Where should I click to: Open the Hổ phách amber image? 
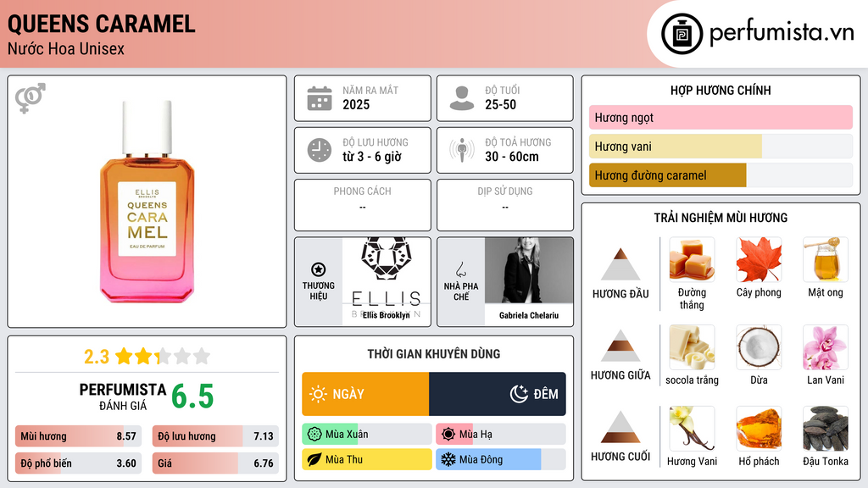click(x=759, y=429)
